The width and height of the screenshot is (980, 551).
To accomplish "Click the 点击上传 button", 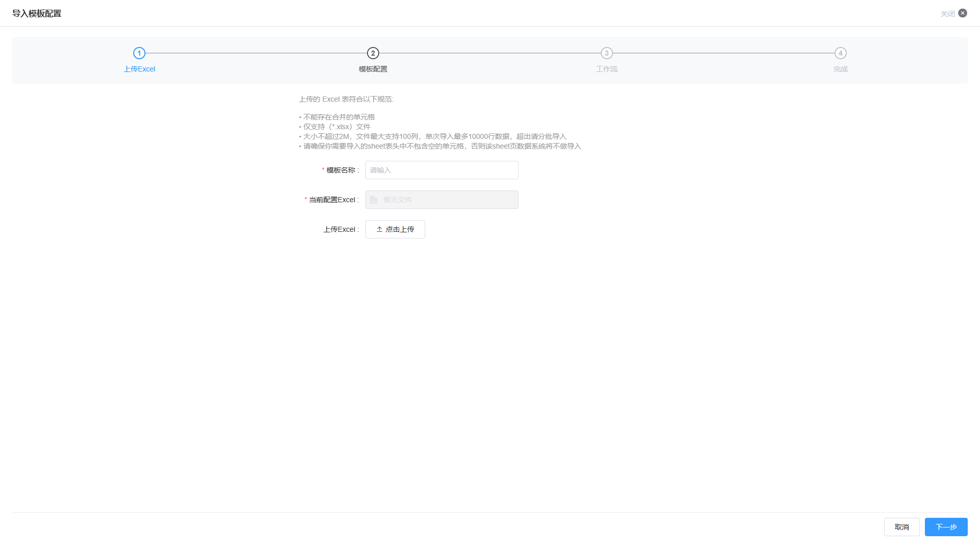I will [395, 229].
